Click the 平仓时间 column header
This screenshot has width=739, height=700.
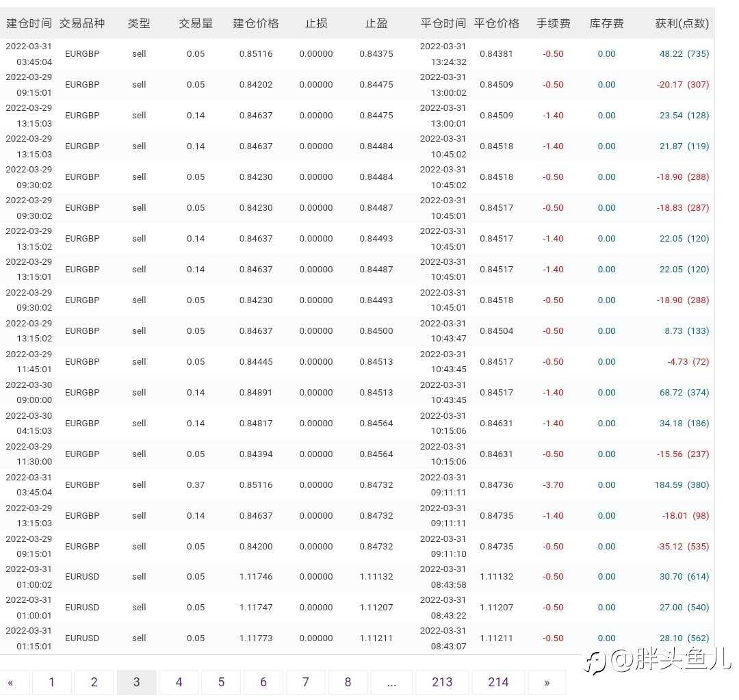pos(443,23)
